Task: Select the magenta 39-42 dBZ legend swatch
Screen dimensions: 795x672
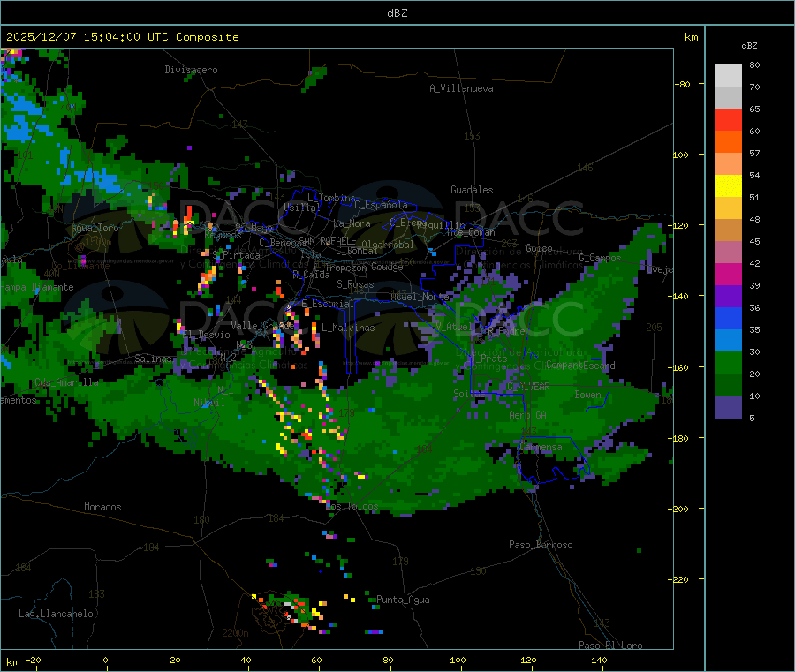Action: tap(728, 274)
